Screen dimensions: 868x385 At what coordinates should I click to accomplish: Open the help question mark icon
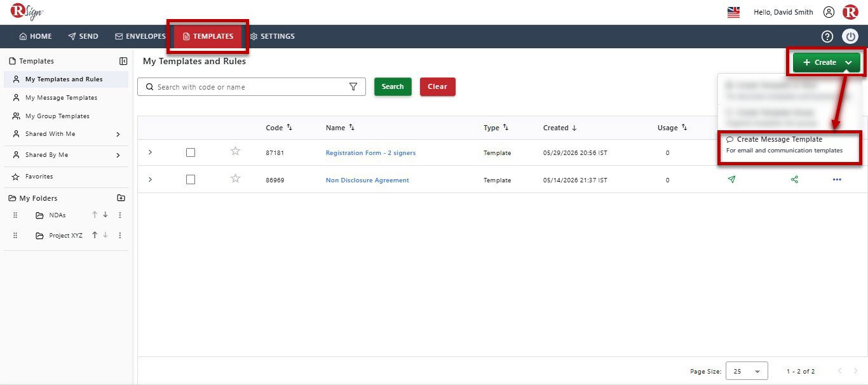[x=827, y=36]
